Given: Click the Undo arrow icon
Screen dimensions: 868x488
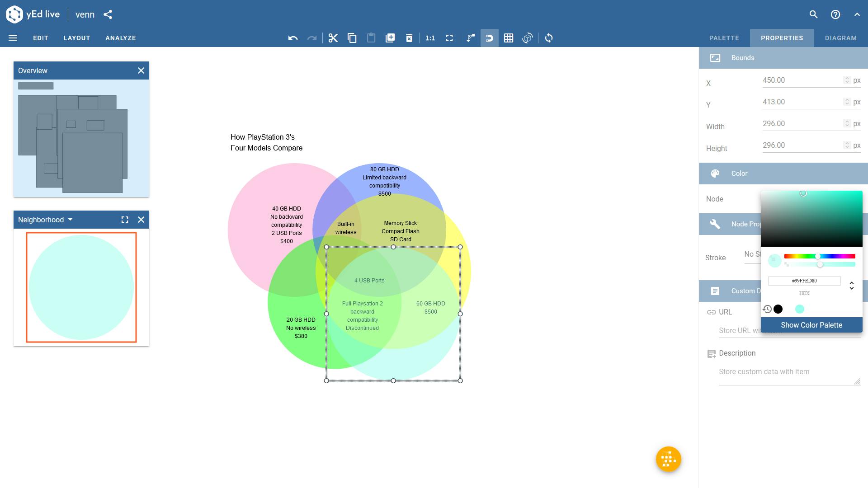Looking at the screenshot, I should [x=293, y=38].
